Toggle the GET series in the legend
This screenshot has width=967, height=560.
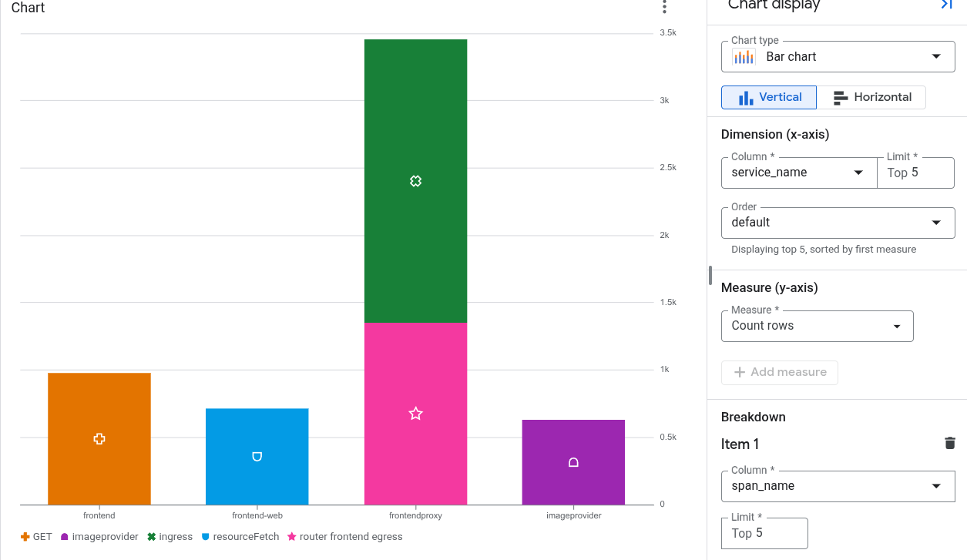[x=35, y=536]
